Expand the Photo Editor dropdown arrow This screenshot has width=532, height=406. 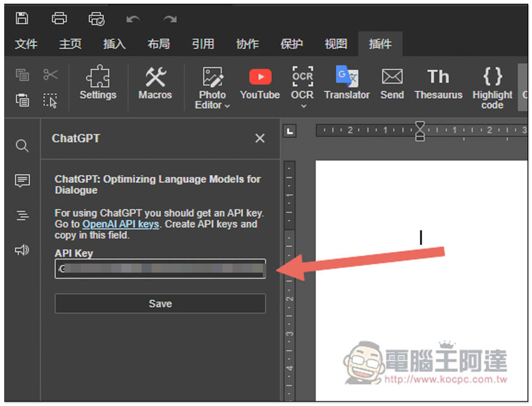coord(227,106)
